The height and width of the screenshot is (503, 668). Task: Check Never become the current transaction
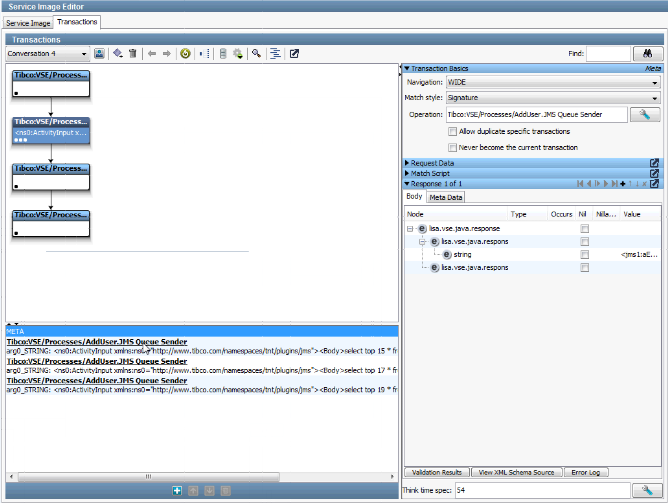(453, 147)
